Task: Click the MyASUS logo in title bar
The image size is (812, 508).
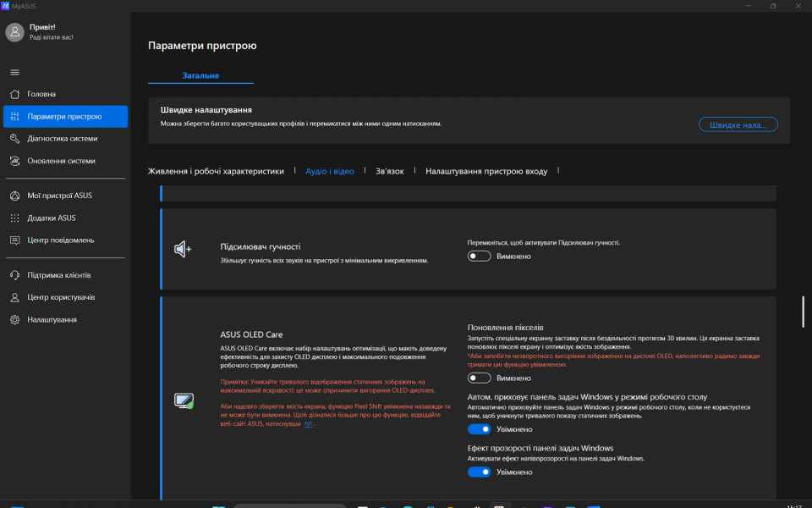Action: point(5,6)
